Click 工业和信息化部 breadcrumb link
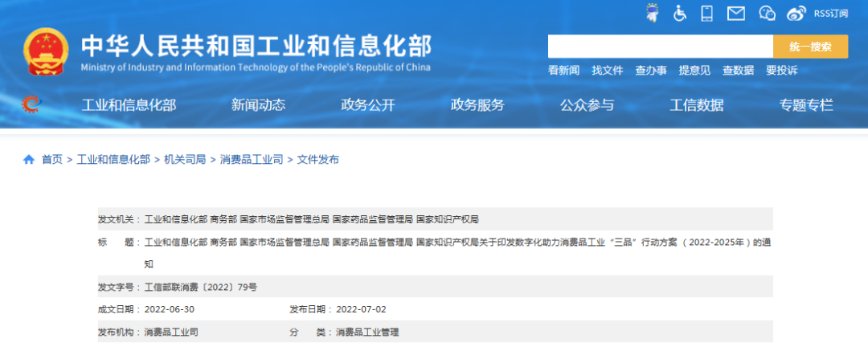This screenshot has height=351, width=868. 113,160
